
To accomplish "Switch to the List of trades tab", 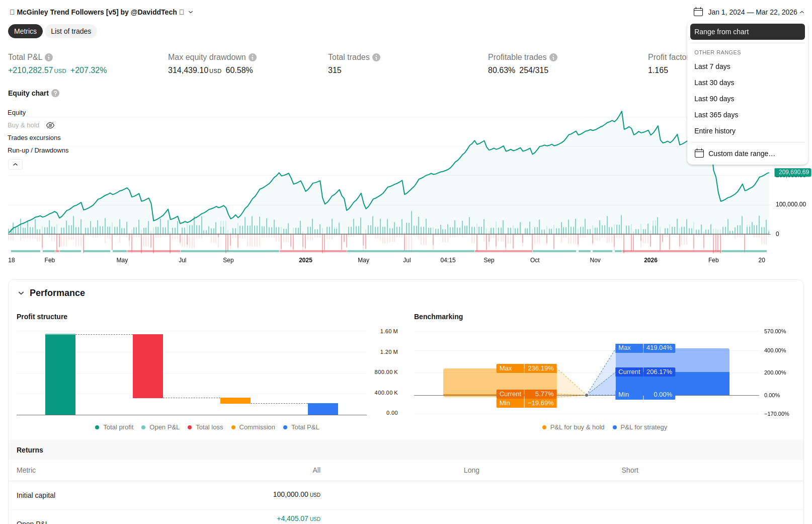I will (71, 31).
